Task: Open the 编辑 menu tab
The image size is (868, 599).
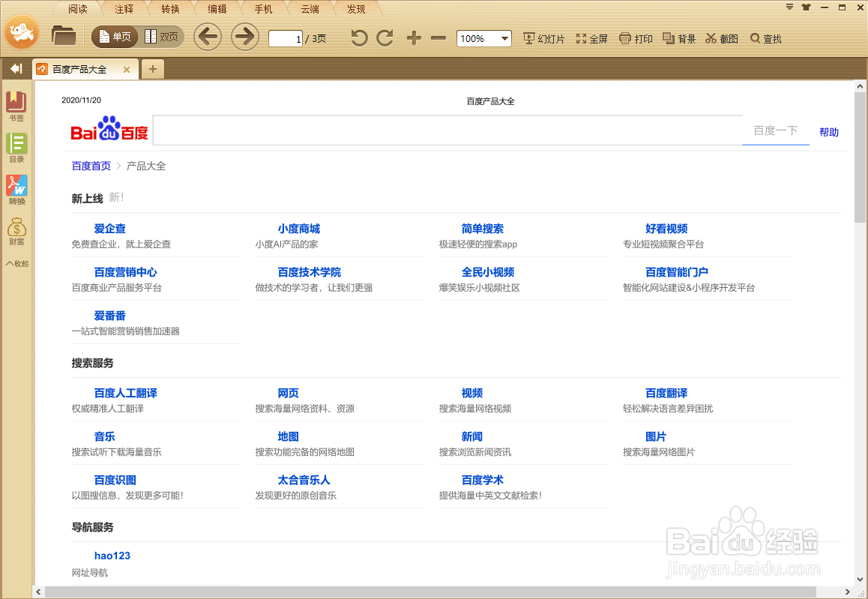Action: 217,9
